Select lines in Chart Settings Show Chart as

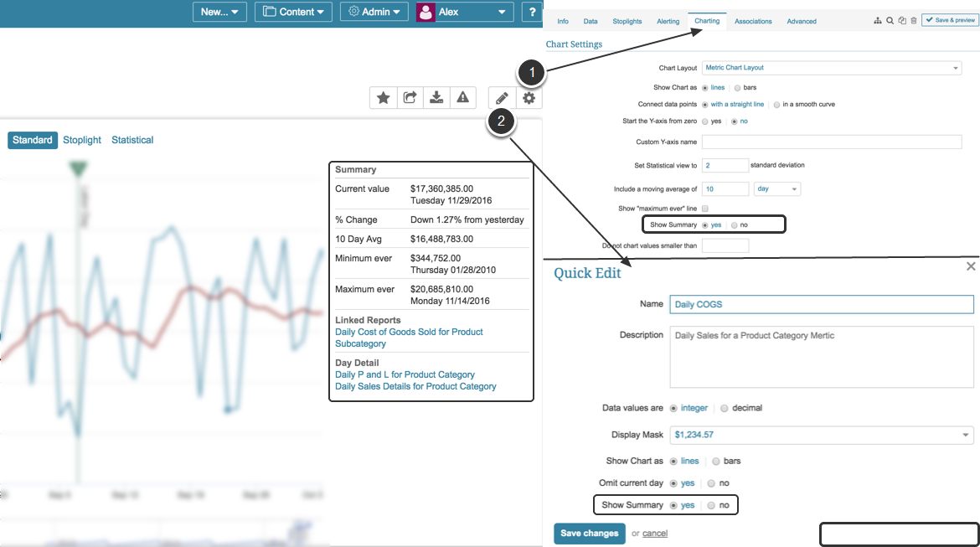(x=705, y=88)
